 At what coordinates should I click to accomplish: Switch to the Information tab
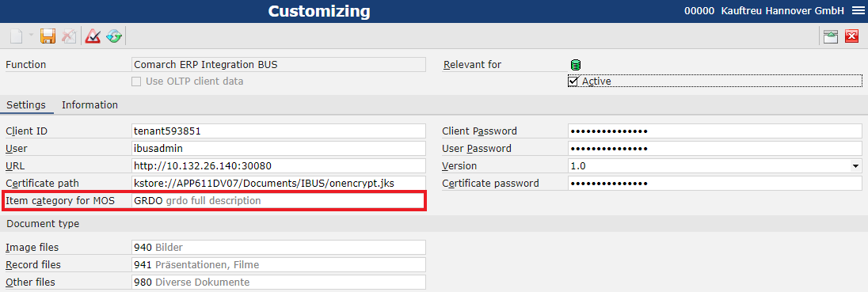[x=89, y=104]
